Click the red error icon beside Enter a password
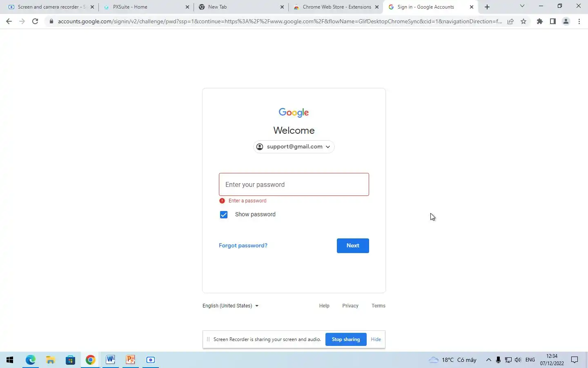 pos(222,201)
